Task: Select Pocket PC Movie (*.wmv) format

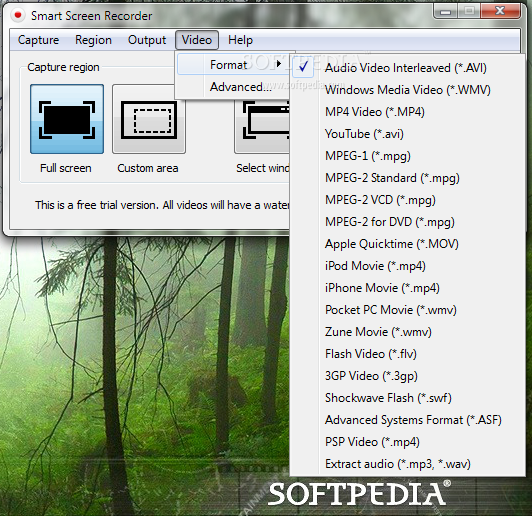Action: 407,310
